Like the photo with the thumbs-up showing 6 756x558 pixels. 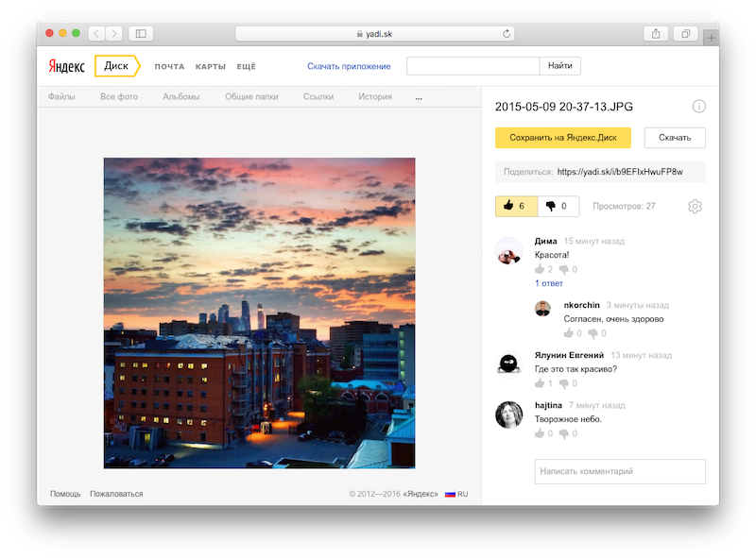tap(516, 206)
